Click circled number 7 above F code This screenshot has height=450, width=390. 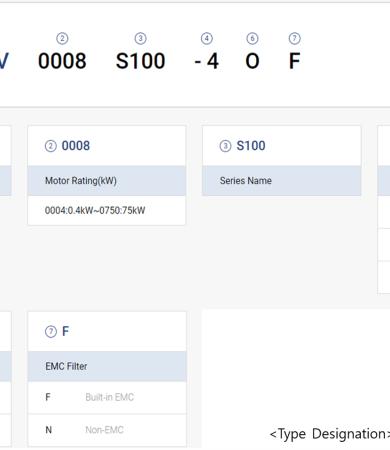point(294,39)
